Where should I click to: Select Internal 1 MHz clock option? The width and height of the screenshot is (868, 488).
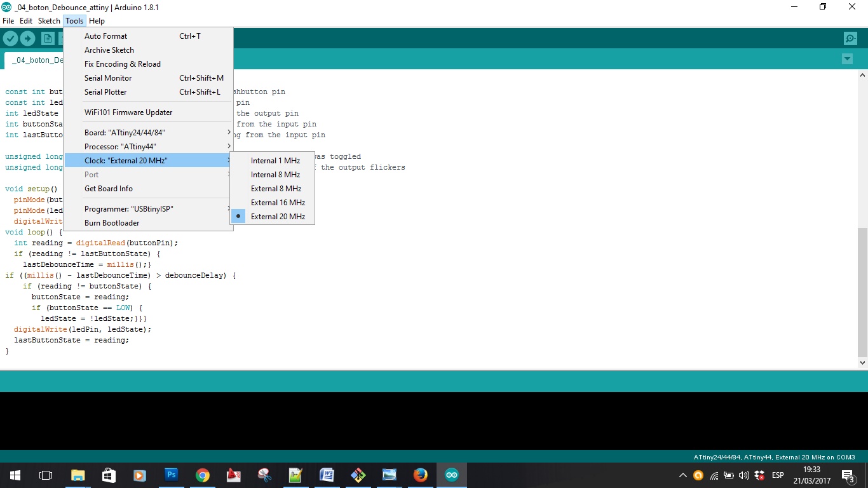272,161
